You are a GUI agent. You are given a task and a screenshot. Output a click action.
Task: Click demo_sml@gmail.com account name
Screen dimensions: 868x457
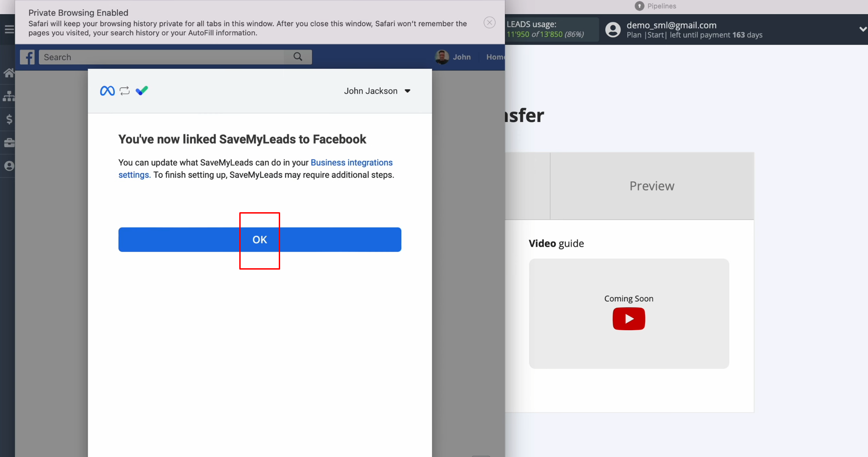(x=671, y=25)
